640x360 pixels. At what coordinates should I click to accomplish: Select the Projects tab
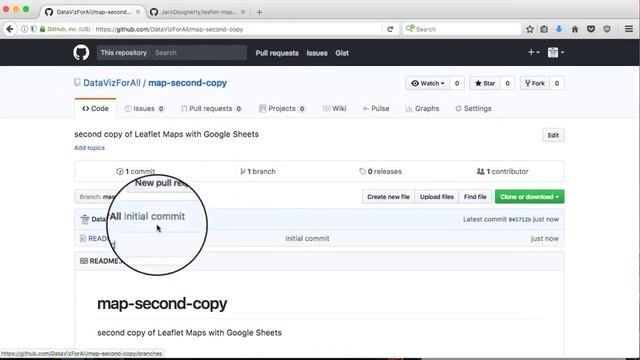[282, 109]
